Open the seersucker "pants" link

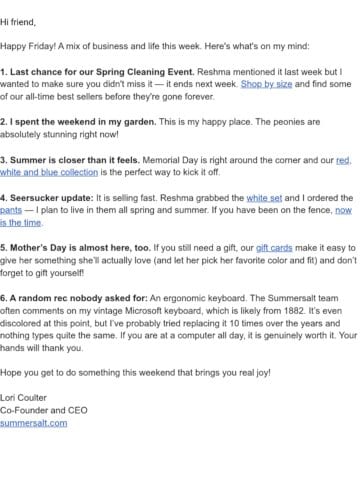point(11,211)
